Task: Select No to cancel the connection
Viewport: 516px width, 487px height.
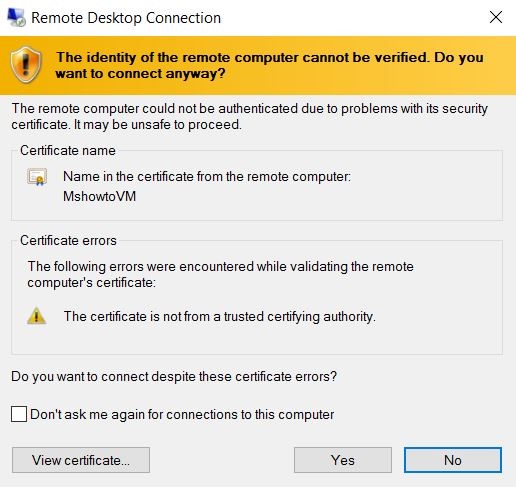Action: [x=453, y=460]
